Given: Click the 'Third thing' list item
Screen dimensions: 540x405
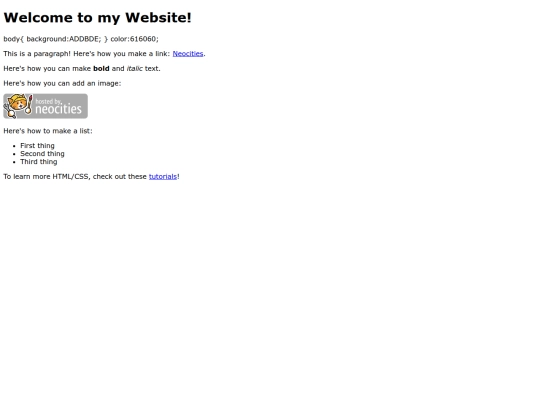Looking at the screenshot, I should [39, 162].
